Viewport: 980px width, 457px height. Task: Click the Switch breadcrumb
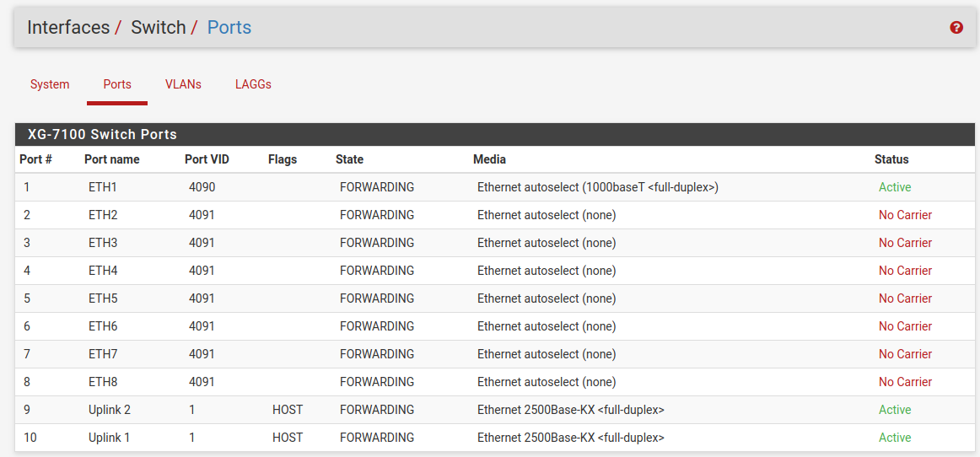(x=158, y=27)
